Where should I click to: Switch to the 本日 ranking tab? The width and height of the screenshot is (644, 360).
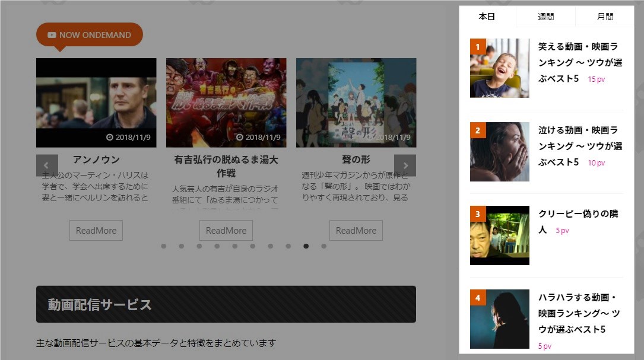tap(487, 17)
